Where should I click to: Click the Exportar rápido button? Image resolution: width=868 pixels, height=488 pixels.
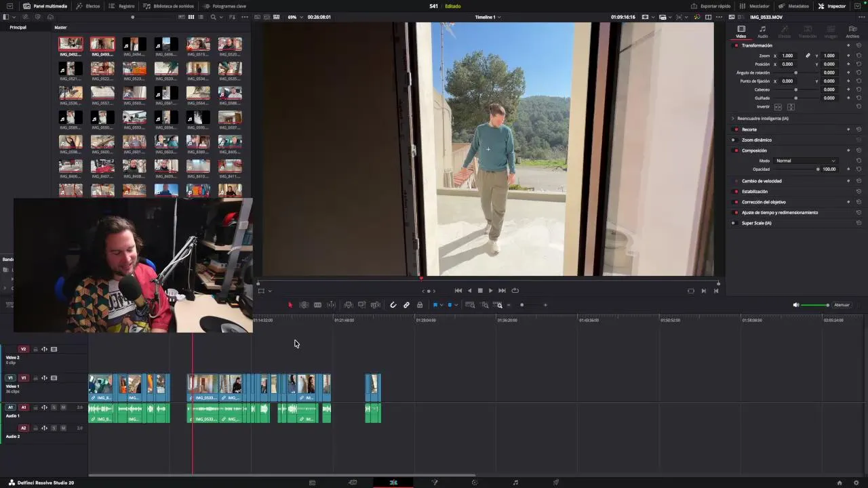click(711, 6)
